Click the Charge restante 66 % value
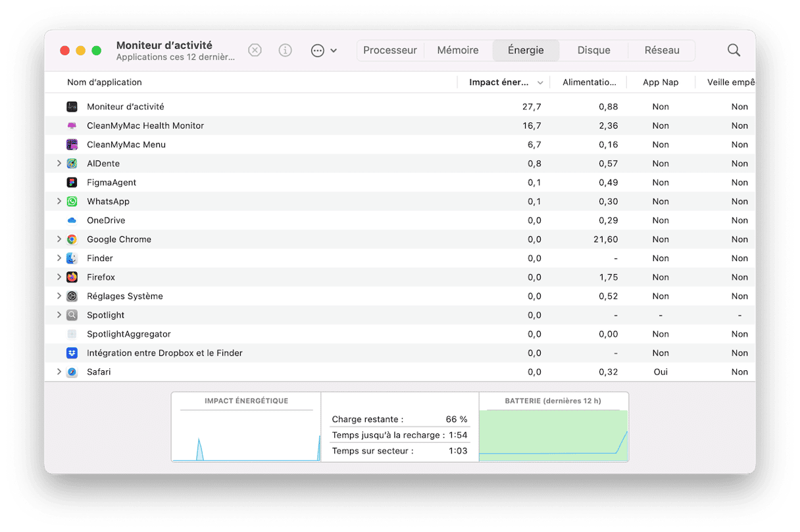Screen dimensions: 800x532 pyautogui.click(x=457, y=420)
